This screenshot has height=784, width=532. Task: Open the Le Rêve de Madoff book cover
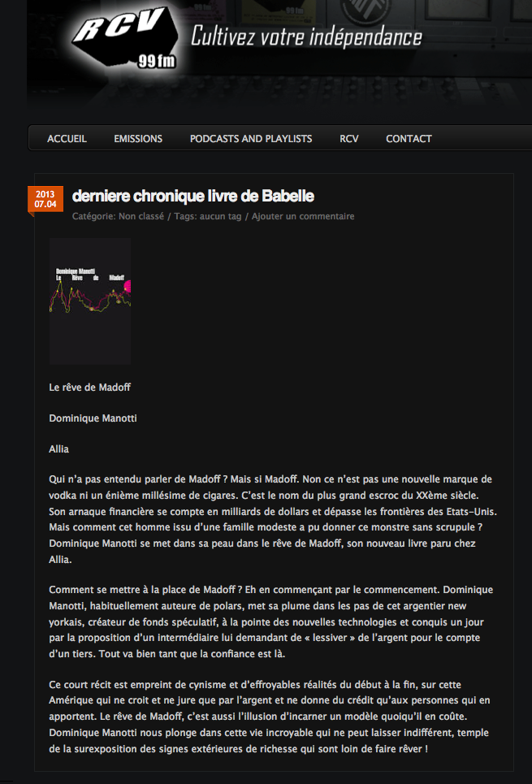coord(90,301)
